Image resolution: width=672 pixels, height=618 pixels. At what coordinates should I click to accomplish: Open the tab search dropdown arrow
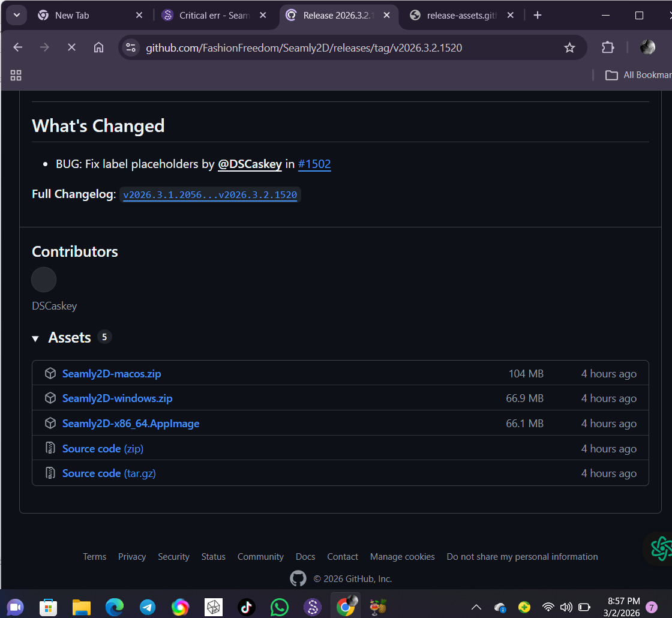click(16, 16)
